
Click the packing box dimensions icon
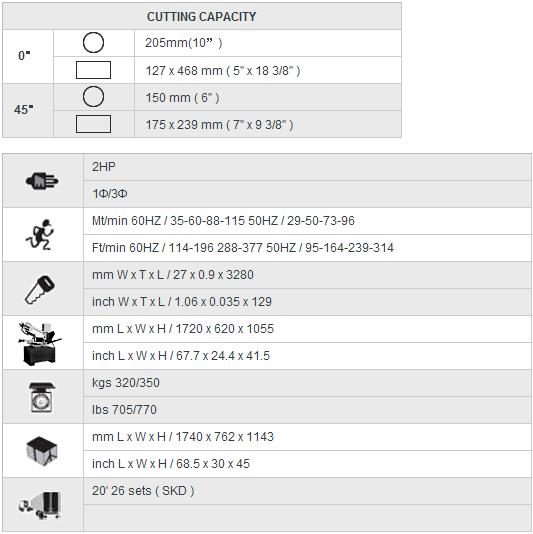[42, 451]
